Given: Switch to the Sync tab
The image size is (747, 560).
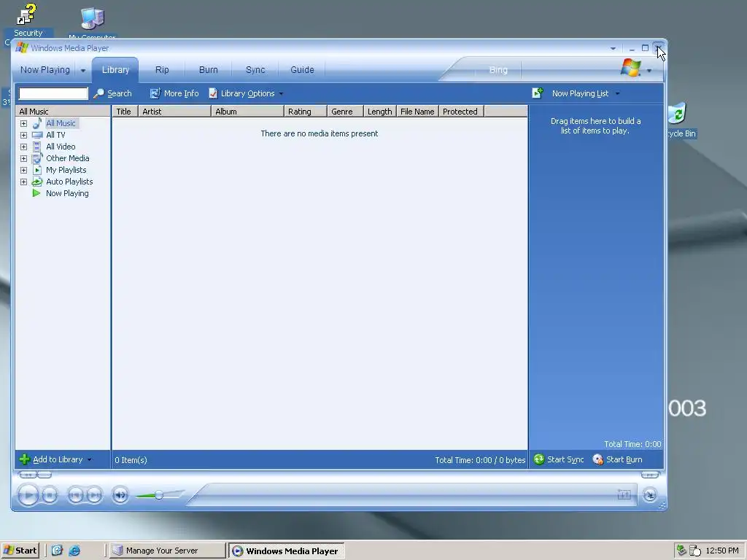Looking at the screenshot, I should click(255, 69).
